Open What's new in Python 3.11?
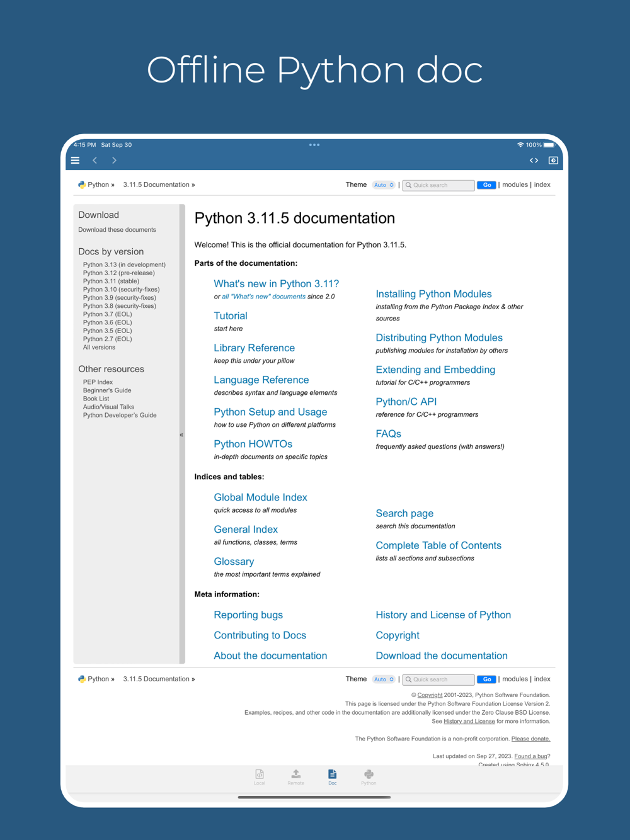Screen dimensions: 630x840 [x=276, y=283]
